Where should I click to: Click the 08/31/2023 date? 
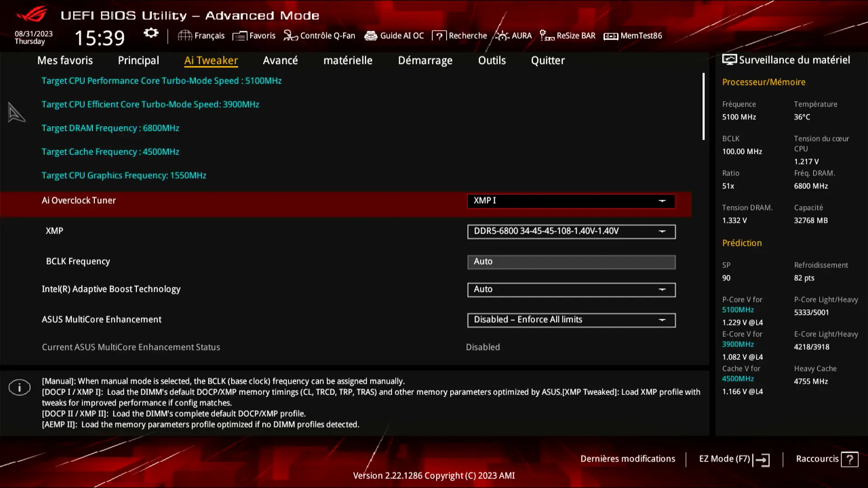coord(33,34)
